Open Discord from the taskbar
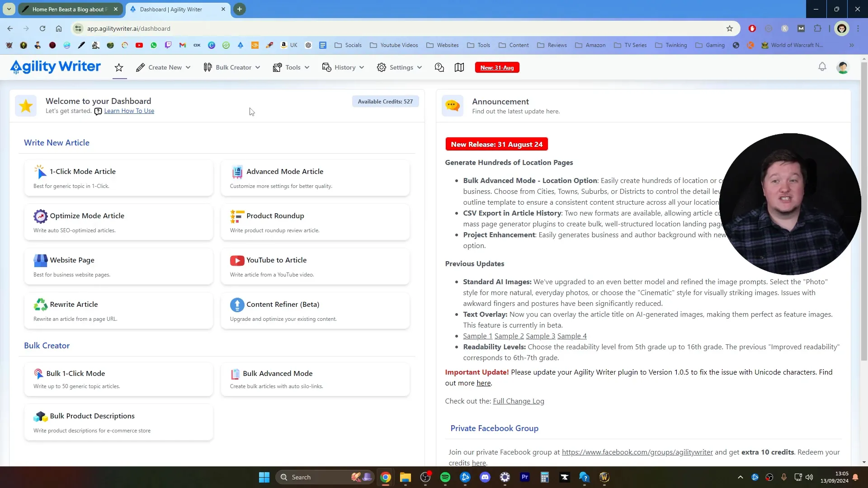868x488 pixels. [485, 477]
